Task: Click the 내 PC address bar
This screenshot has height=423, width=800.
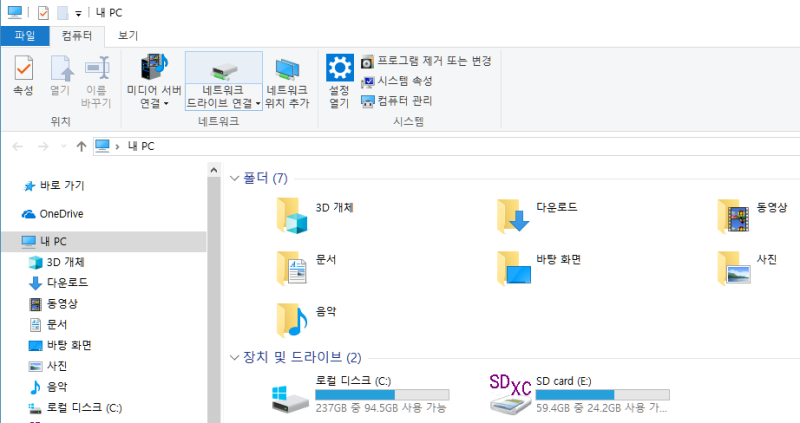Action: [446, 146]
